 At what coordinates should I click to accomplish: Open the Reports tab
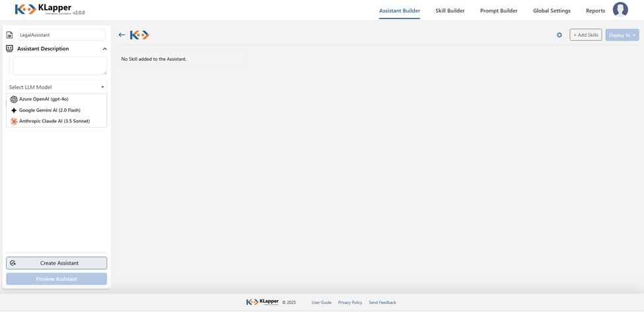596,11
